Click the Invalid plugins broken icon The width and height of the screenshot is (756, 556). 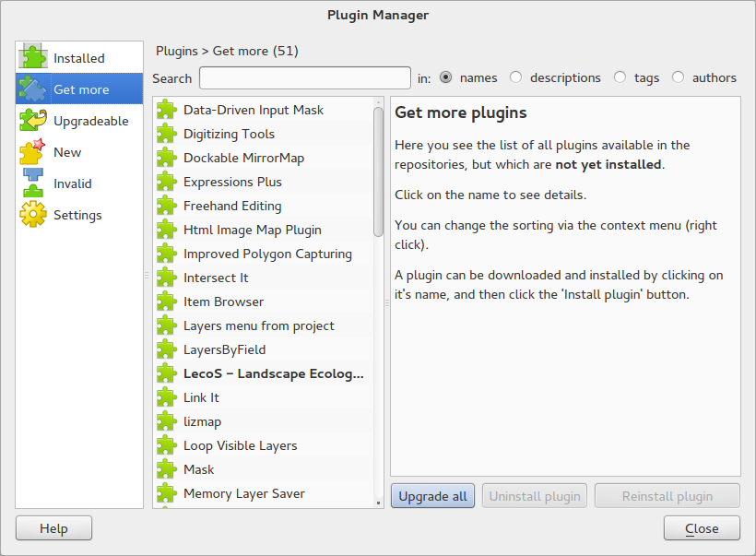point(33,183)
